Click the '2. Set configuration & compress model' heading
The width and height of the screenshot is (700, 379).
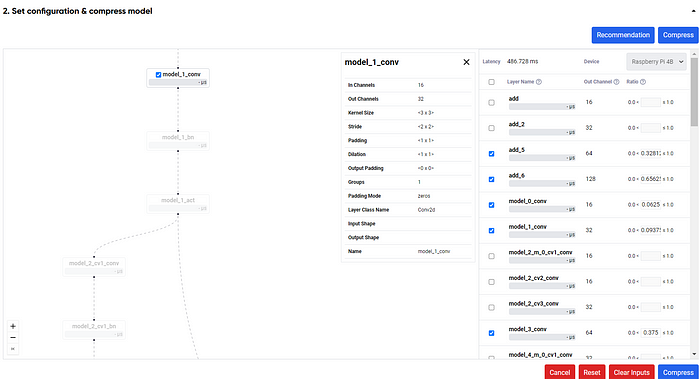click(x=77, y=11)
